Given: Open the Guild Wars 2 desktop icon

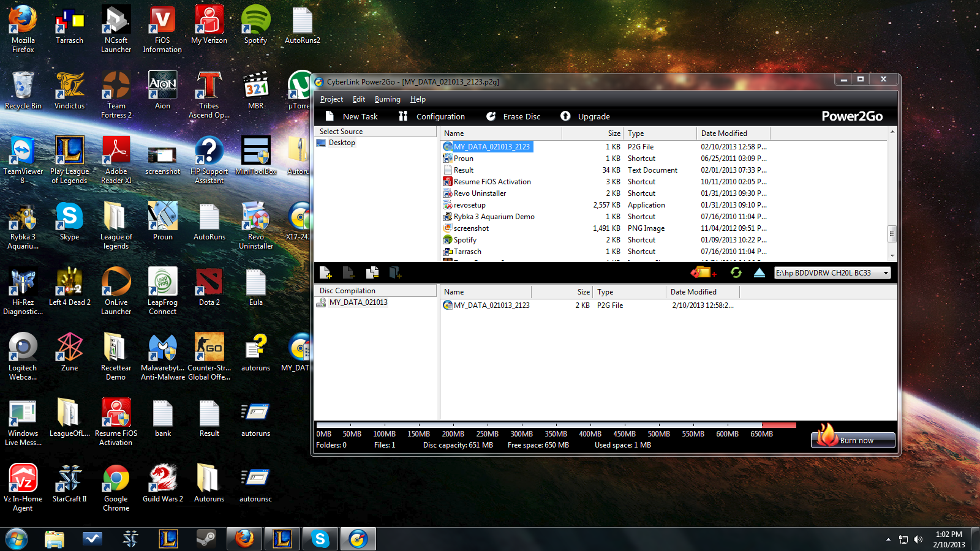Looking at the screenshot, I should pos(162,483).
